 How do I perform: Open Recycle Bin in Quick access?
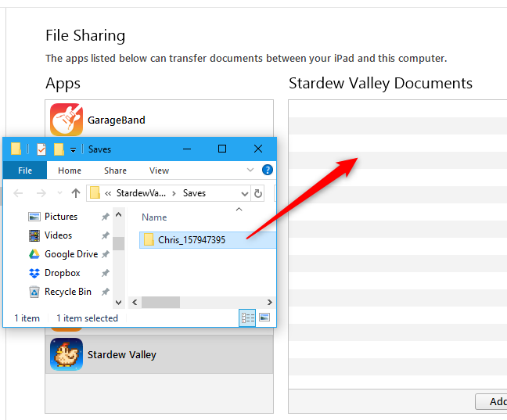pos(68,292)
